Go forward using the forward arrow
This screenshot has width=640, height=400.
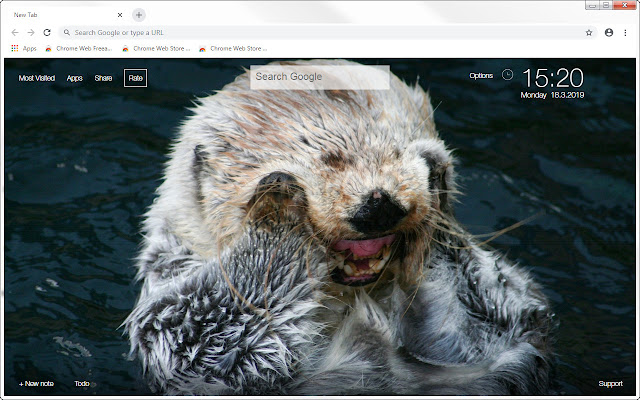click(x=31, y=33)
